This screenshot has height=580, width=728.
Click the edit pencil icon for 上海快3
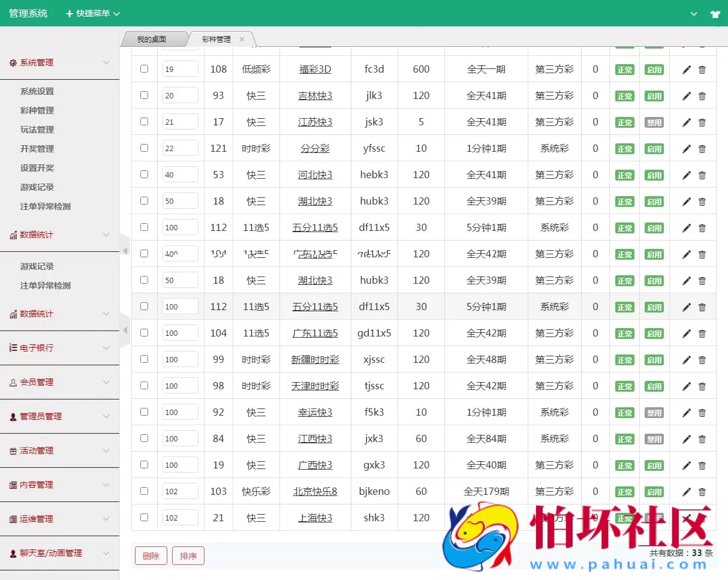click(686, 518)
